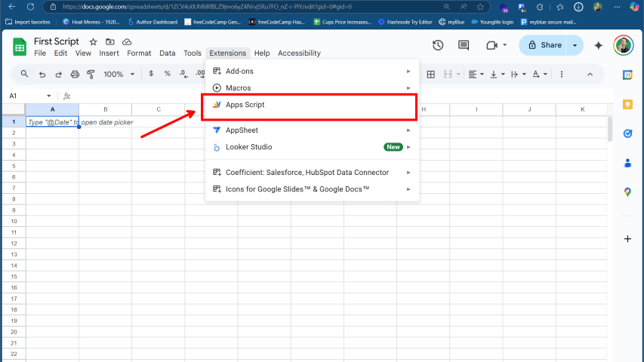
Task: Click the move to folder icon
Action: (110, 42)
